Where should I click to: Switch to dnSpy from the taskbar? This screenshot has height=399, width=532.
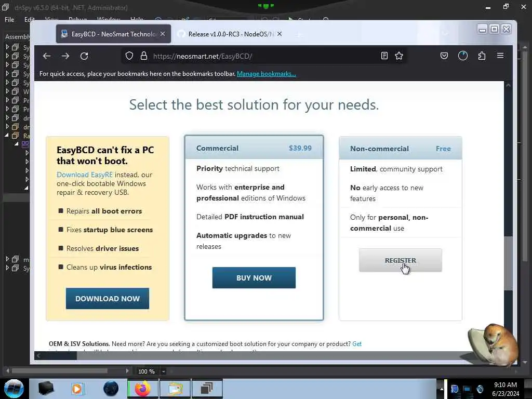207,389
